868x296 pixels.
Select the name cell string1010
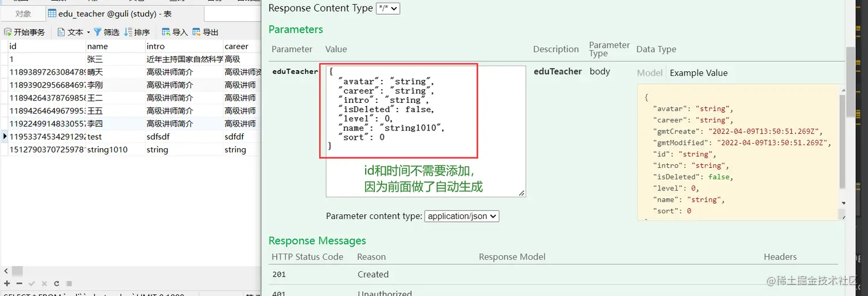[x=115, y=149]
